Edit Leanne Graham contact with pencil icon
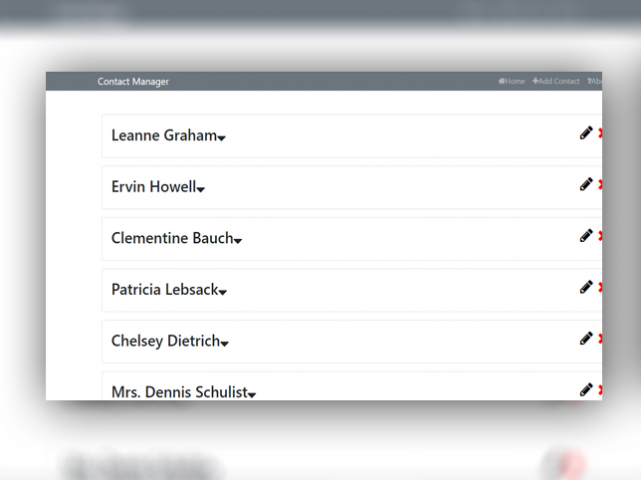Viewport: 641px width, 480px height. click(586, 133)
